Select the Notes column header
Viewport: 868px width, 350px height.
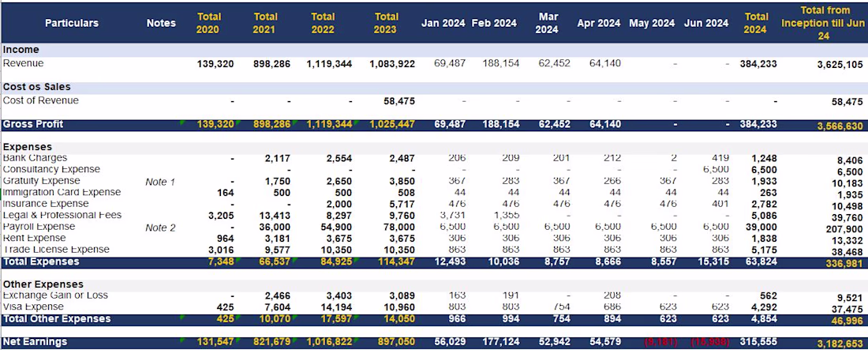click(161, 23)
